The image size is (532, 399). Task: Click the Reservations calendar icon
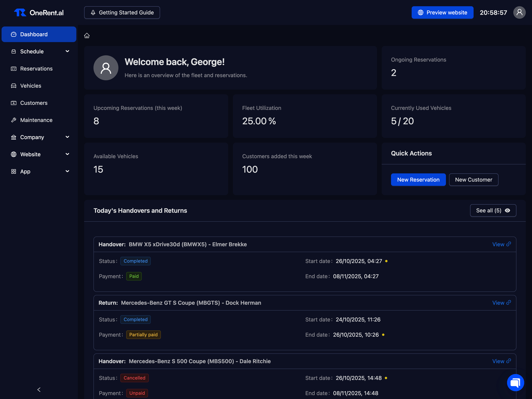click(14, 69)
